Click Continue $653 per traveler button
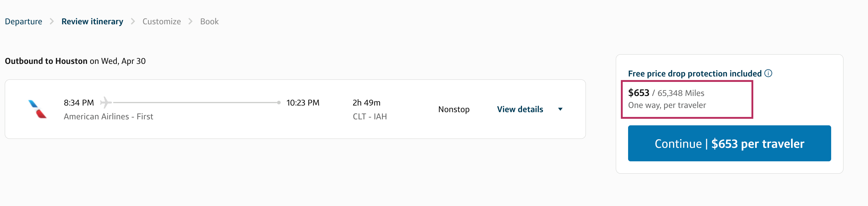 click(729, 143)
